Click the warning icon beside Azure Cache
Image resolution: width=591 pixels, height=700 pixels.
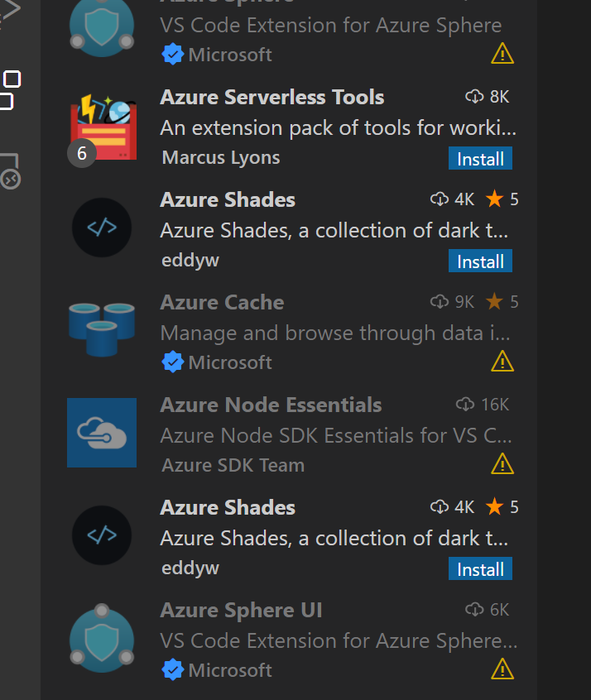(x=502, y=361)
